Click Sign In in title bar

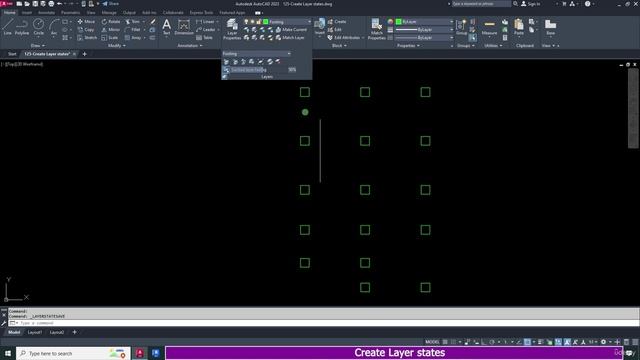coord(531,4)
